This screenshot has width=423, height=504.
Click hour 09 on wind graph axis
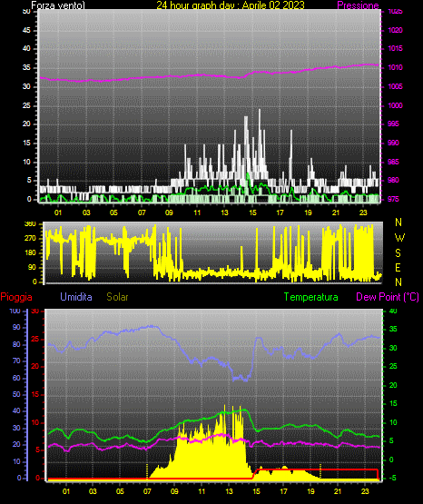(x=169, y=212)
